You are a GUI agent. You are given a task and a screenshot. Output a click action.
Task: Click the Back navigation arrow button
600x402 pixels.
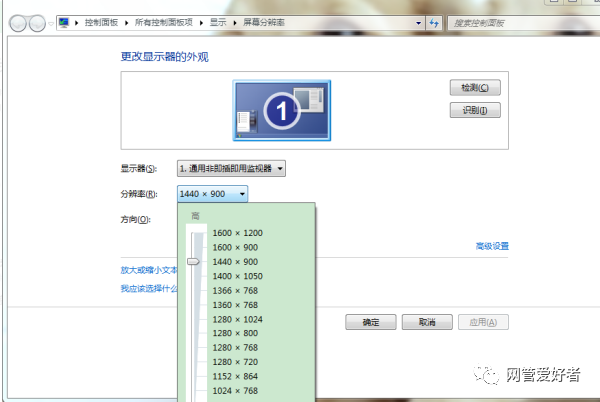point(18,23)
